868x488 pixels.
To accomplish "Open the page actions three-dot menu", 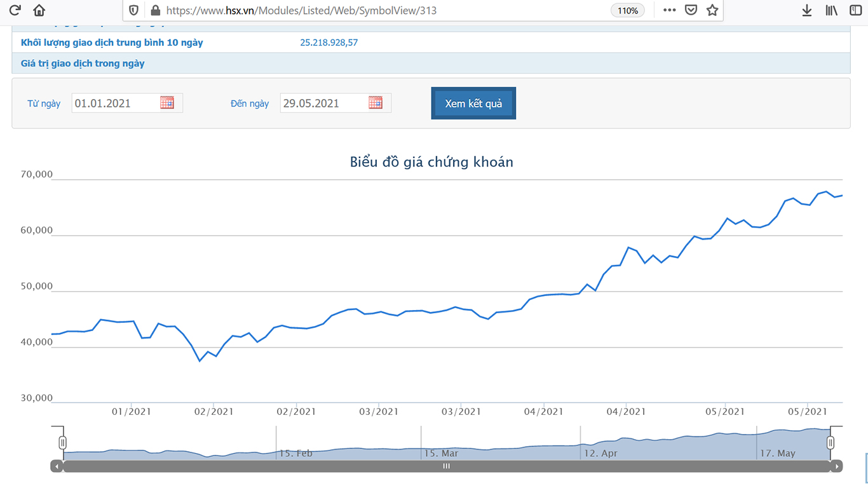I will pos(669,10).
